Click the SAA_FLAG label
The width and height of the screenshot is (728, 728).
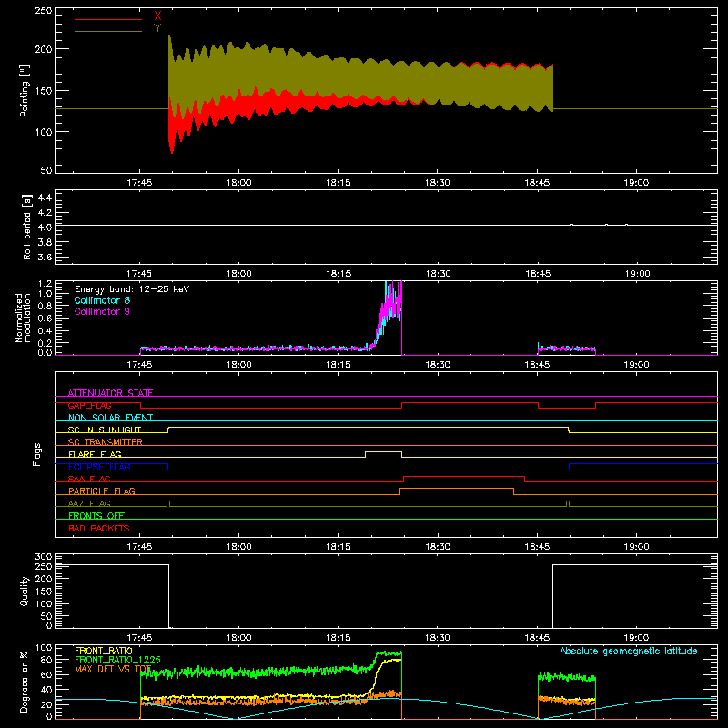(89, 479)
